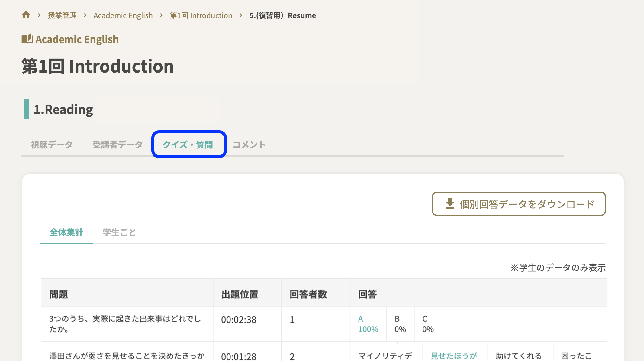Click the ※学生のデータのみ表示 note
Screen dimensions: 644x361
pyautogui.click(x=558, y=268)
